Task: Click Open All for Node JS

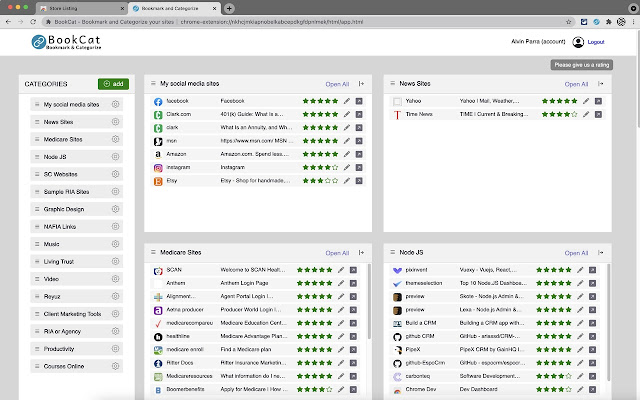Action: (x=576, y=253)
